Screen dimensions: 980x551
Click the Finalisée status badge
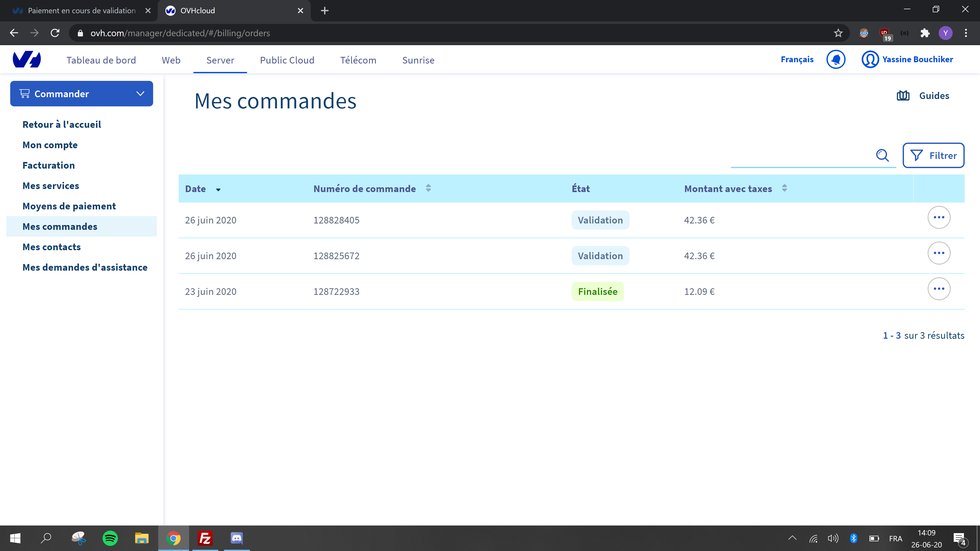tap(598, 292)
